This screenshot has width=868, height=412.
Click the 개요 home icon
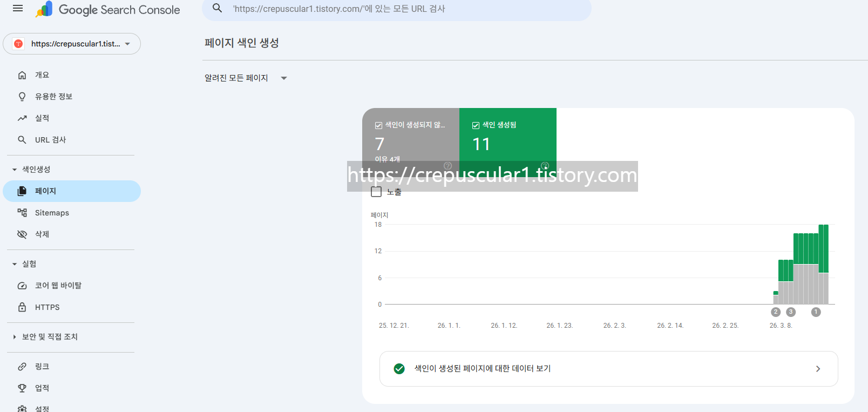point(22,75)
